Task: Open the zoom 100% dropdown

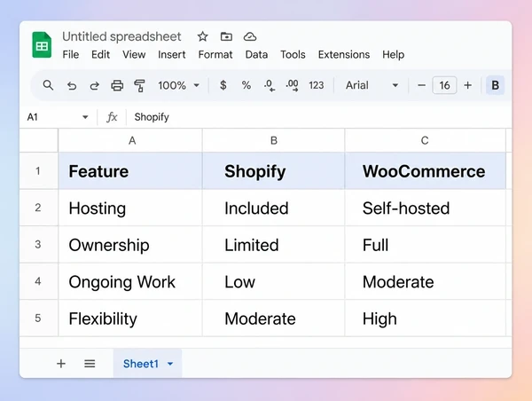Action: 178,85
